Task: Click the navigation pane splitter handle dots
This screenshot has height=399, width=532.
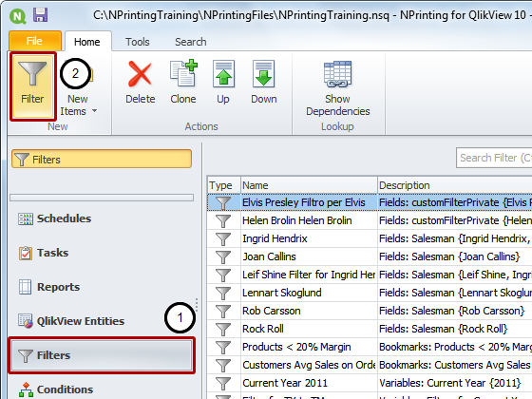Action: pos(197,305)
